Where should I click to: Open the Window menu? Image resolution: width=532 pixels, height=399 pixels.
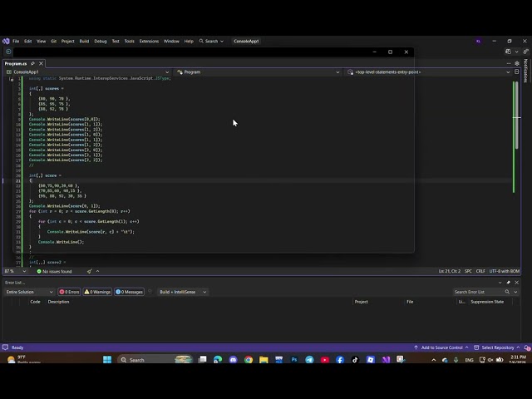171,41
